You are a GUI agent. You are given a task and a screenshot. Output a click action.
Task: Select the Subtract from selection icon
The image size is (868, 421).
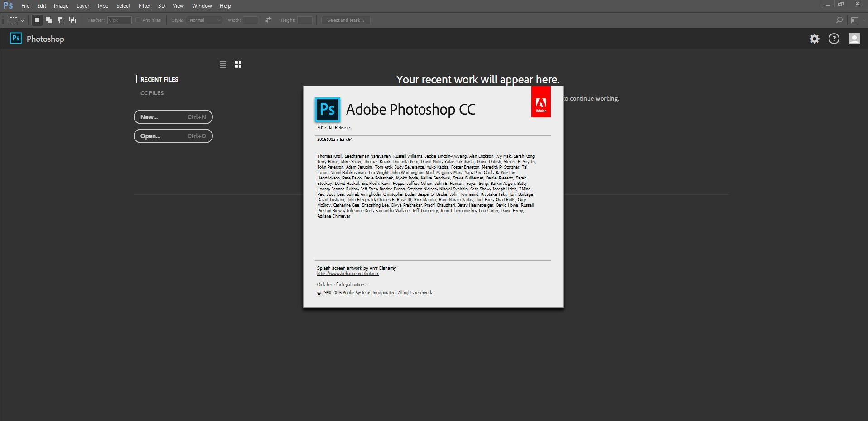pos(61,20)
